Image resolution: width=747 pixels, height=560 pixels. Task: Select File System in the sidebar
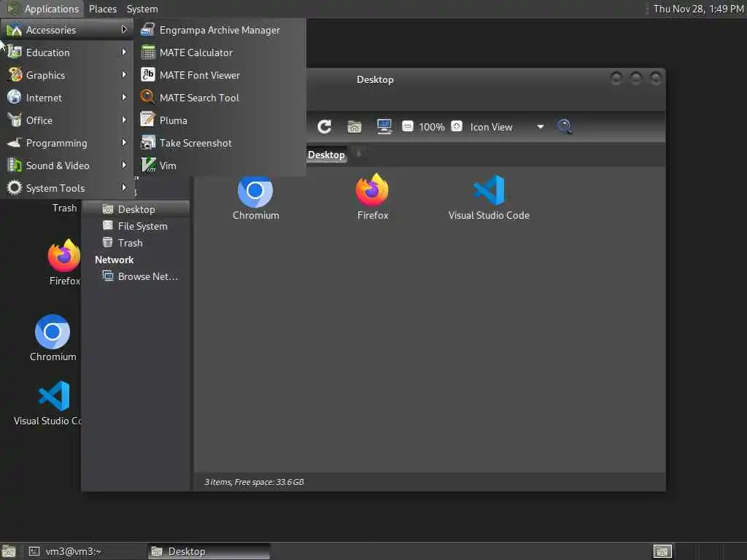click(x=136, y=226)
